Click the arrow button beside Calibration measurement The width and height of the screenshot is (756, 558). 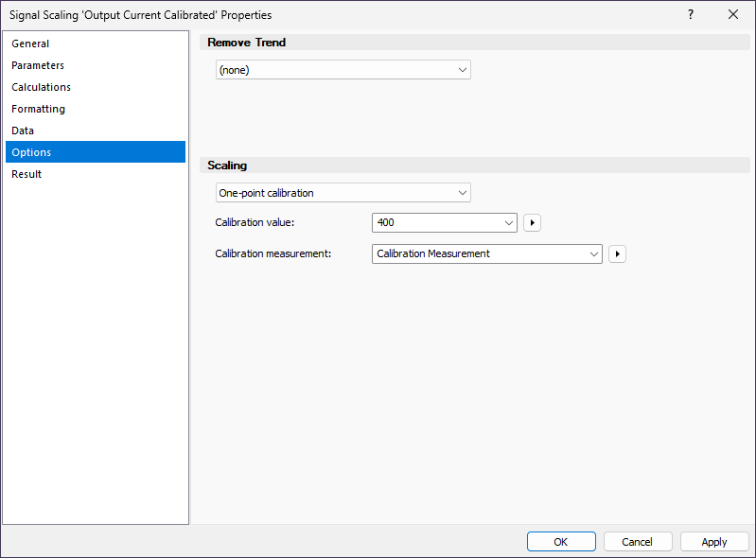pyautogui.click(x=617, y=253)
